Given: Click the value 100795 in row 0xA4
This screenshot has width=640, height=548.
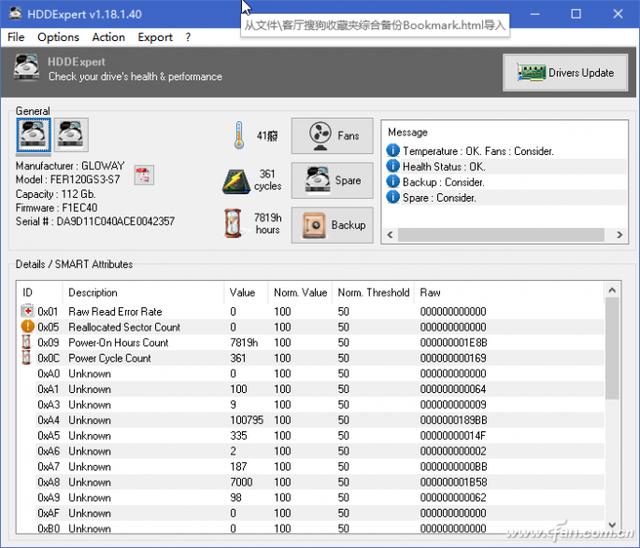Looking at the screenshot, I should [247, 420].
